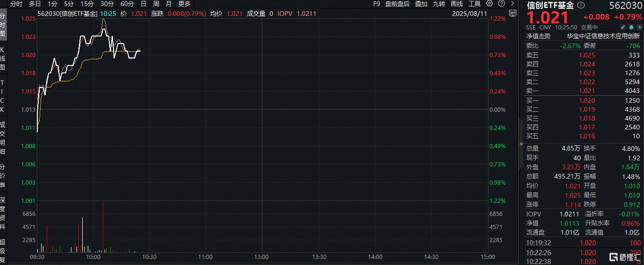Screen dimensions: 644x265
Task: Click the 13:30 time axis marker
Action: (319, 257)
